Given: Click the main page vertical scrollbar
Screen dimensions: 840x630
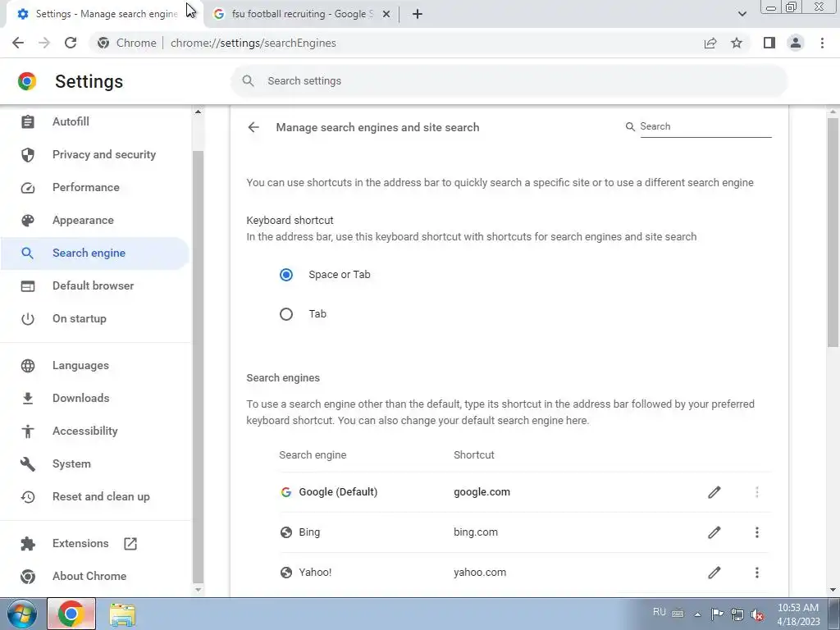Looking at the screenshot, I should pos(833,232).
